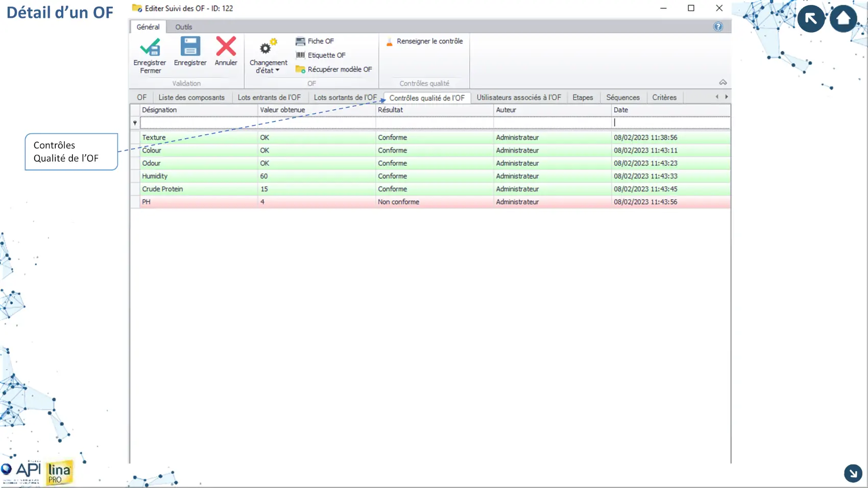Select the Lots entrants de l'OF tab
Screen dimensions: 868x488
[269, 97]
